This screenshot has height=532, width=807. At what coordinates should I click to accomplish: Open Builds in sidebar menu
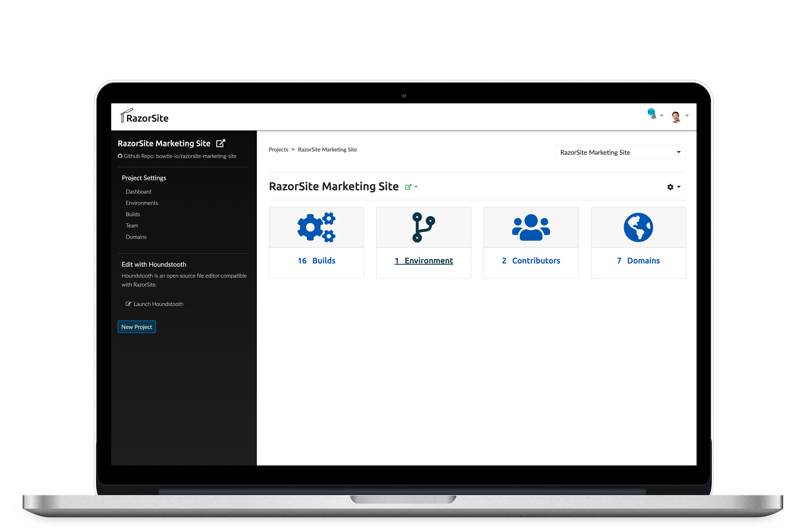[x=133, y=214]
